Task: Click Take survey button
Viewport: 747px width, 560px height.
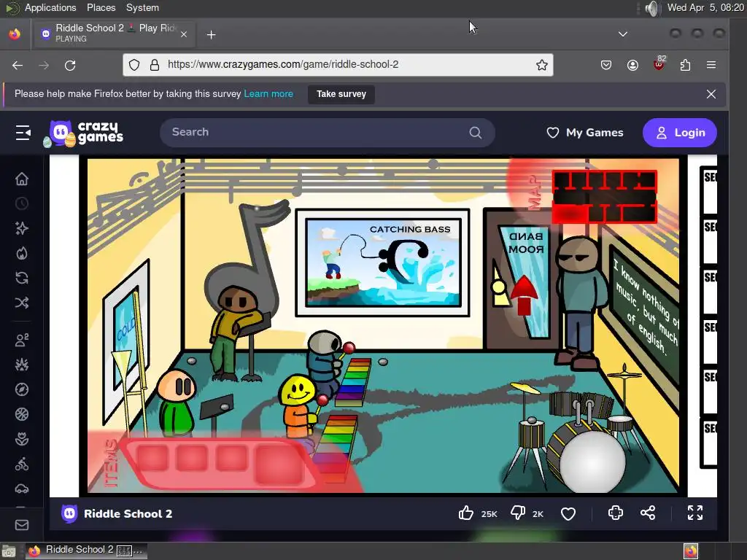Action: [341, 94]
